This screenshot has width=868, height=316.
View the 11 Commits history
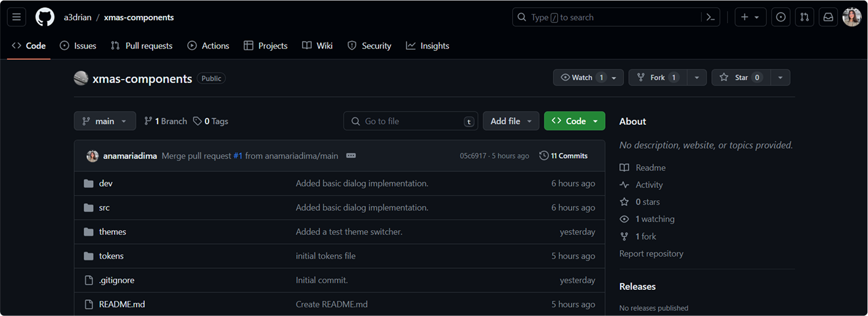tap(563, 156)
